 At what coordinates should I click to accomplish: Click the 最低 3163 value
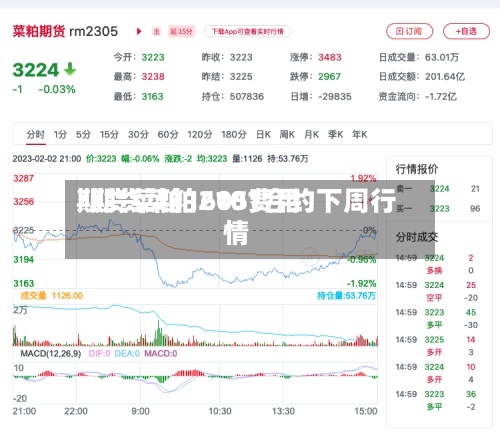click(153, 97)
